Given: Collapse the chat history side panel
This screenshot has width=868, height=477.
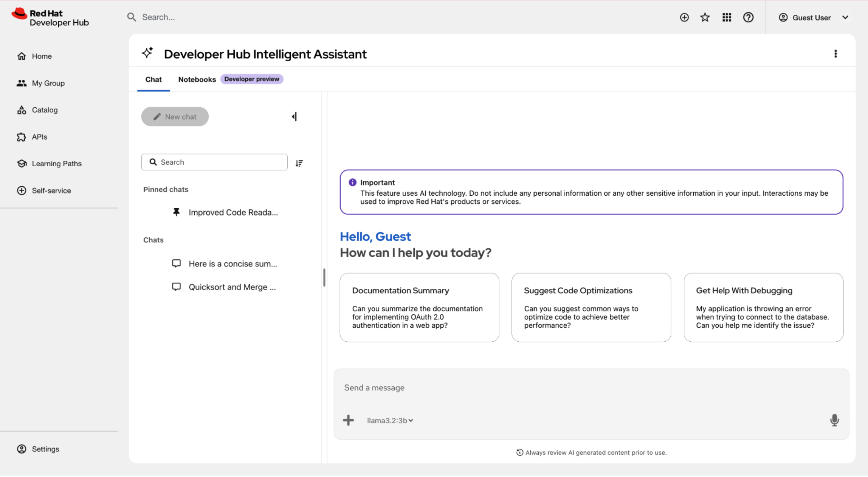Looking at the screenshot, I should pyautogui.click(x=294, y=116).
